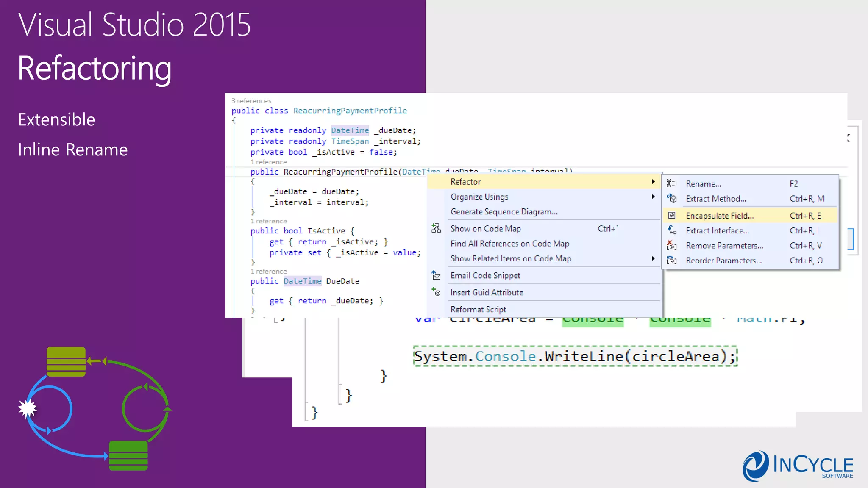
Task: Click the _isActive = false field line
Action: [x=323, y=152]
